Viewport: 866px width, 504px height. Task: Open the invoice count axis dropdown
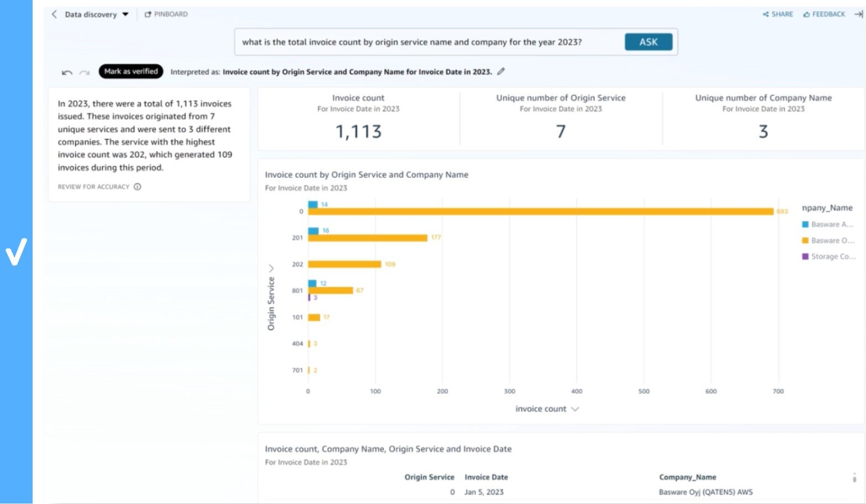coord(575,409)
